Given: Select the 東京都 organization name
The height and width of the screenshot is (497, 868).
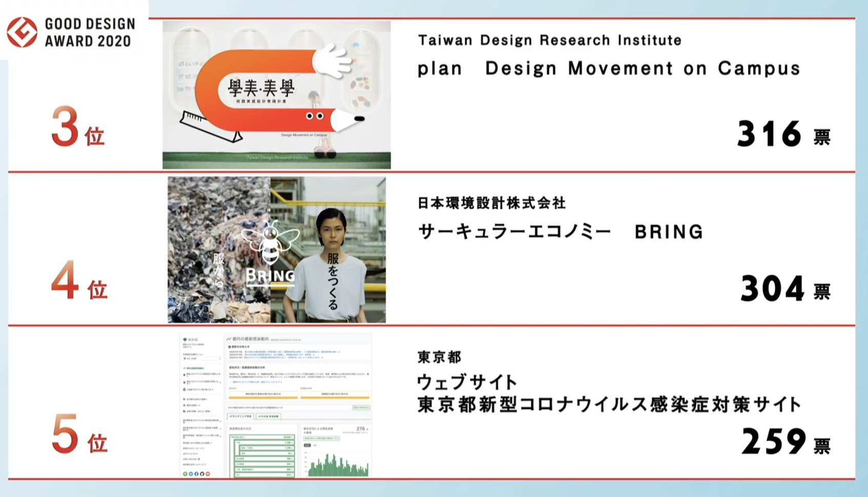Looking at the screenshot, I should coord(440,357).
